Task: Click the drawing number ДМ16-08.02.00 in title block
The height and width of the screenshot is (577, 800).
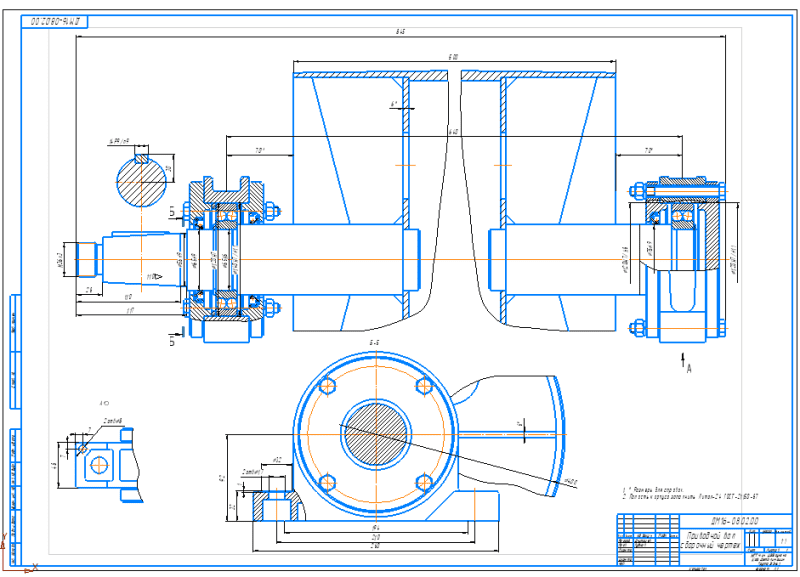Action: click(x=735, y=521)
